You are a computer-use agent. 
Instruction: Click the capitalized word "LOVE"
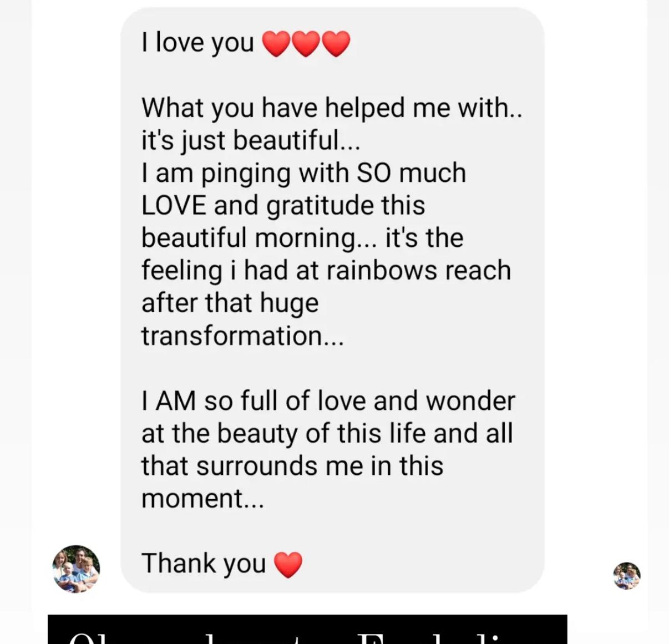[174, 205]
